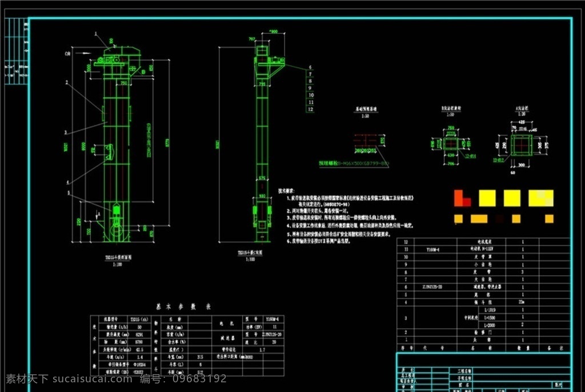Select value 1.7 in the parameter table
The image size is (585, 392).
coord(262,350)
